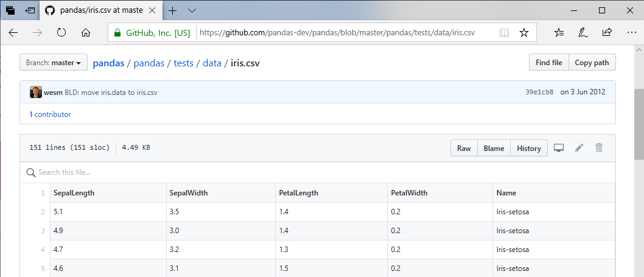
Task: Open a new browser tab
Action: click(x=173, y=10)
